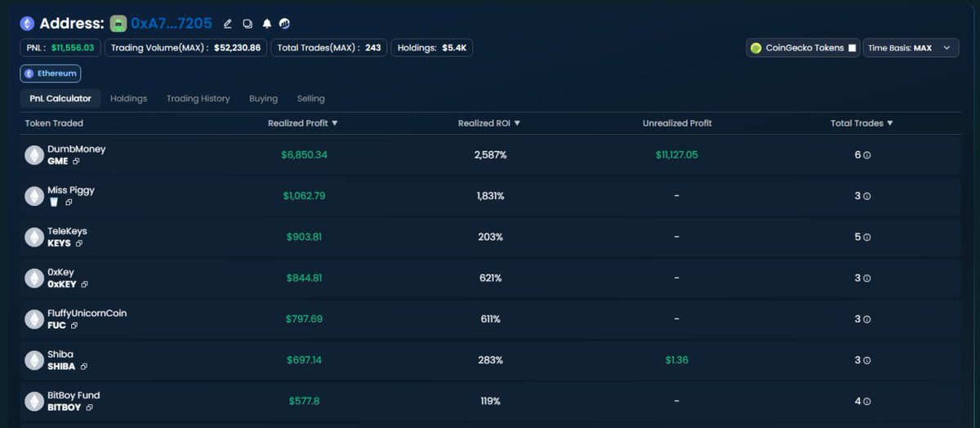
Task: Click the $6,850.34 realized profit value
Action: click(304, 155)
